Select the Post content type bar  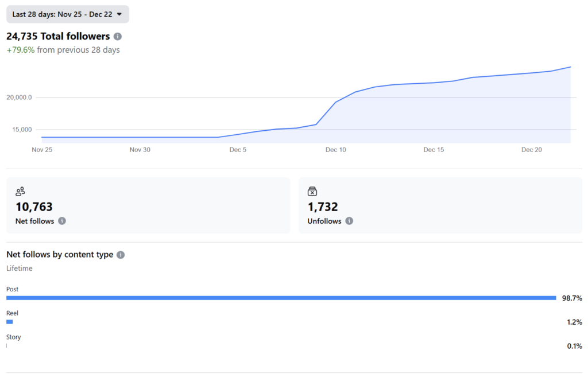pyautogui.click(x=281, y=298)
